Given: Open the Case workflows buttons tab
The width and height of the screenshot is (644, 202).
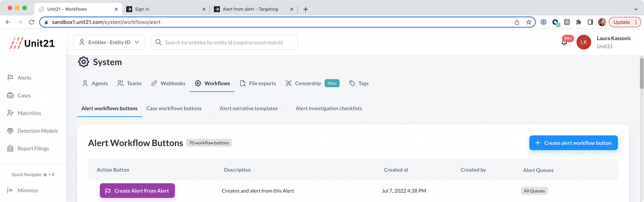Looking at the screenshot, I should click(174, 109).
